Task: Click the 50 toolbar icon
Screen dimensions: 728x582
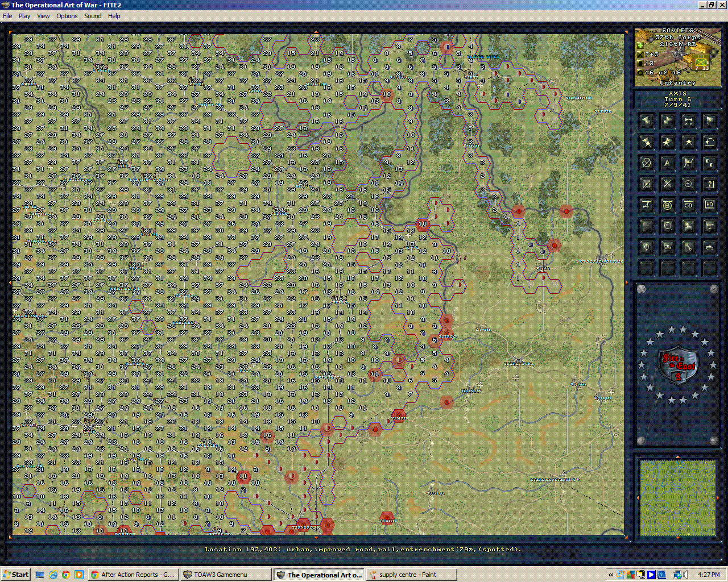Action: click(x=688, y=206)
